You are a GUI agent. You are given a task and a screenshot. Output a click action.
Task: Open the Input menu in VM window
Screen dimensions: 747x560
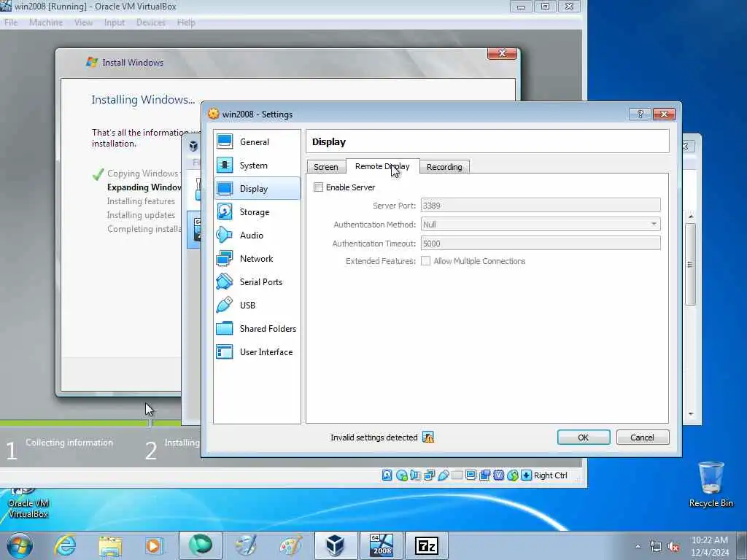tap(115, 23)
